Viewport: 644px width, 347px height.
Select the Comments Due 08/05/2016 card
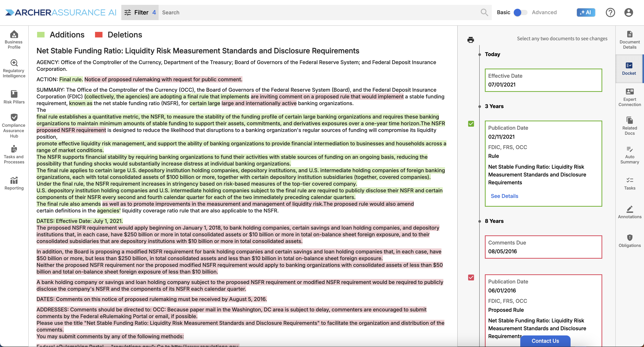click(x=543, y=247)
